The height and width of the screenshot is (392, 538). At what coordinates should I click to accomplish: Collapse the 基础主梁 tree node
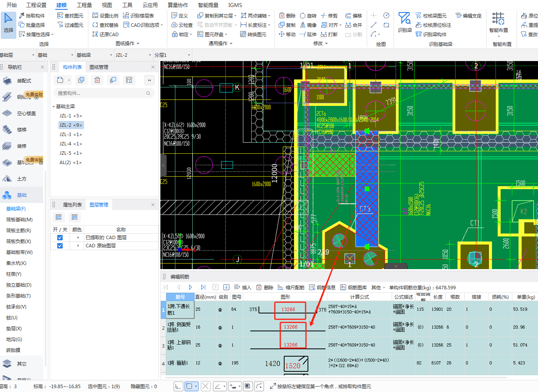coord(54,107)
